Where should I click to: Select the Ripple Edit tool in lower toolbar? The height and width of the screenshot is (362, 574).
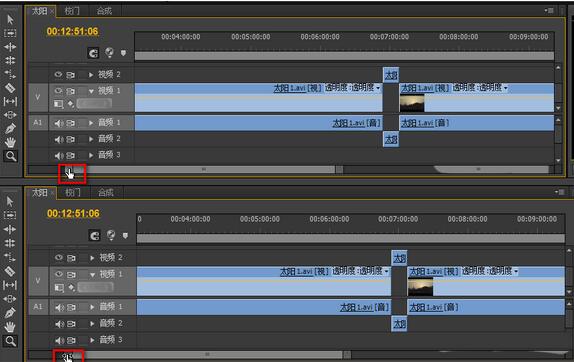(x=10, y=229)
